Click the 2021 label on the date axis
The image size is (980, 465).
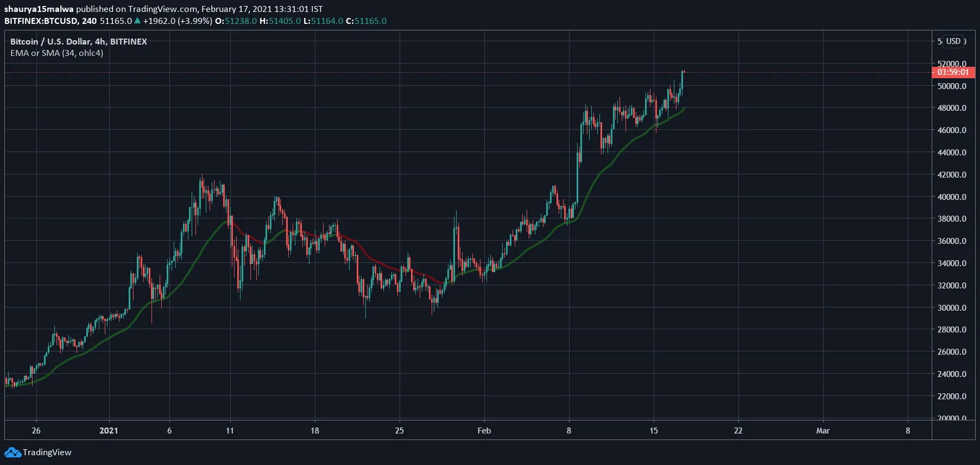pyautogui.click(x=109, y=431)
